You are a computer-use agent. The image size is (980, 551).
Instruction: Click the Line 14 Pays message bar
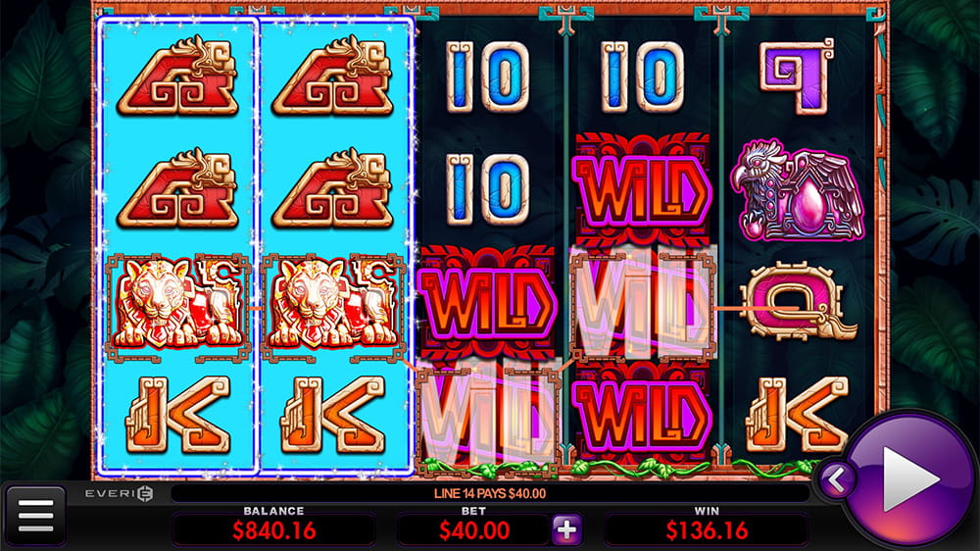(490, 493)
